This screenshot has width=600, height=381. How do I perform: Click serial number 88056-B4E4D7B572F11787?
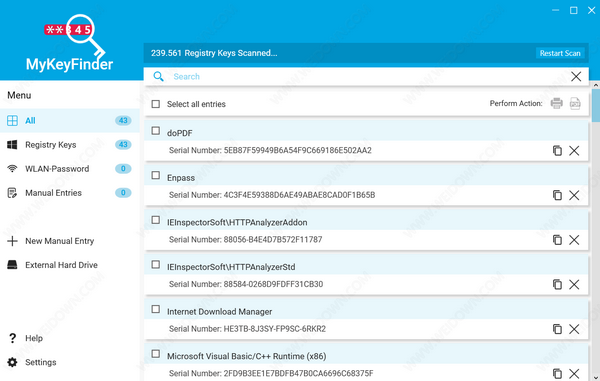coord(273,239)
